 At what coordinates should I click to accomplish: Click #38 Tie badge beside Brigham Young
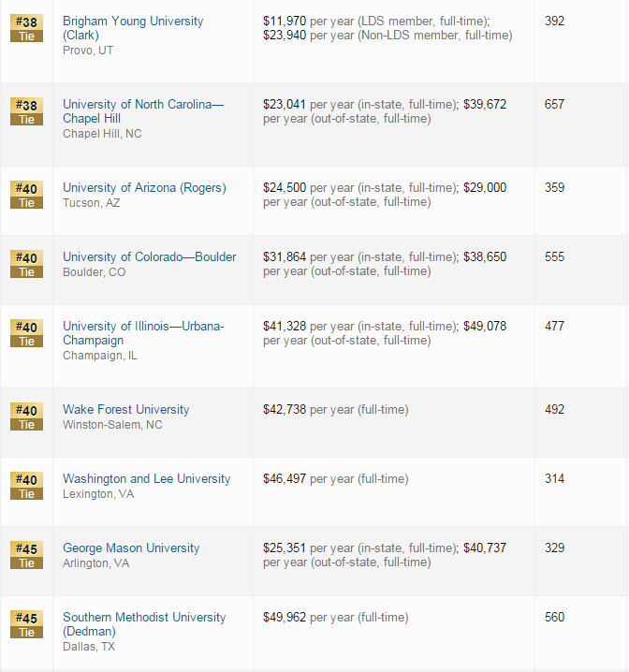[26, 28]
